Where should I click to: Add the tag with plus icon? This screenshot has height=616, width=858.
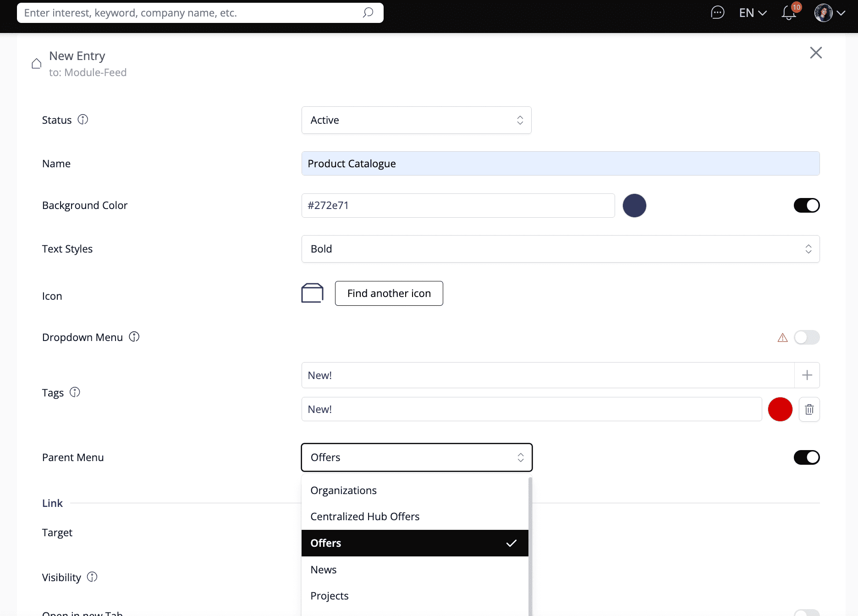[x=807, y=375]
